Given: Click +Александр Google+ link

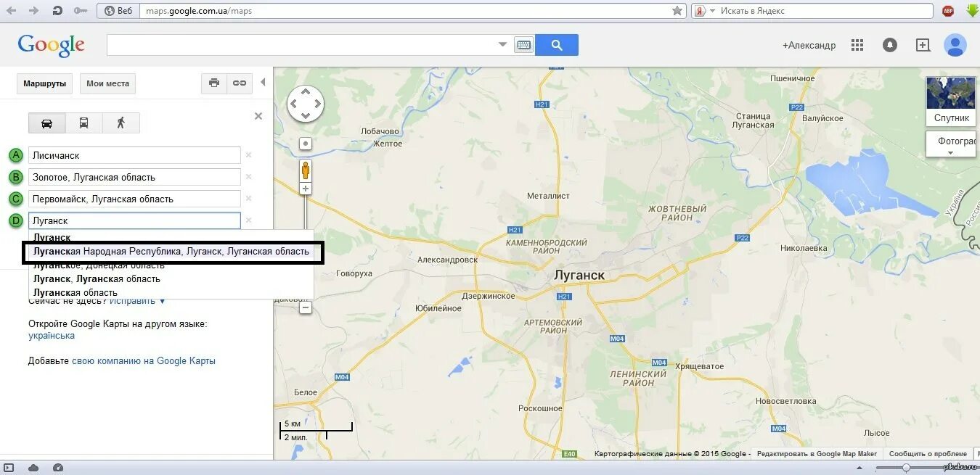Looking at the screenshot, I should [809, 45].
